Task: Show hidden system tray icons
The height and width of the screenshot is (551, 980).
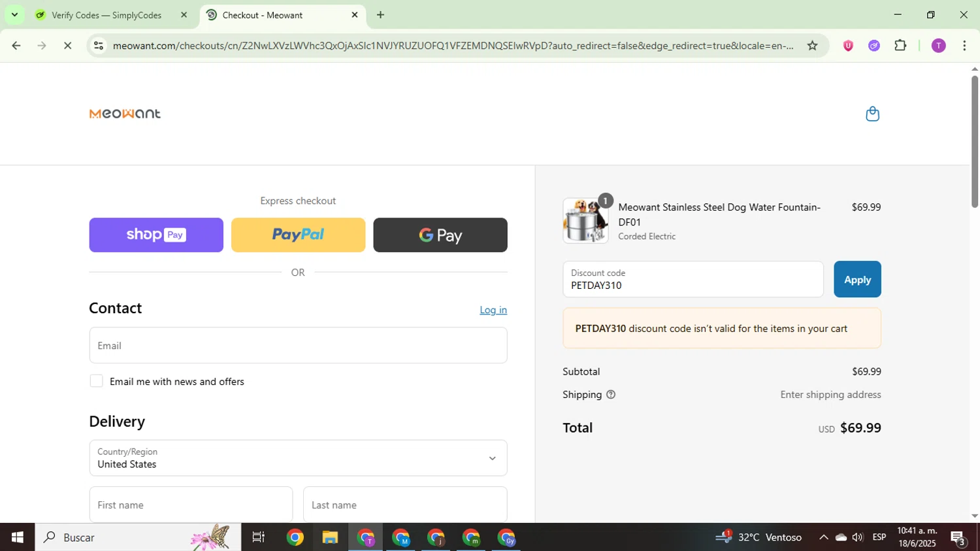Action: (x=824, y=537)
